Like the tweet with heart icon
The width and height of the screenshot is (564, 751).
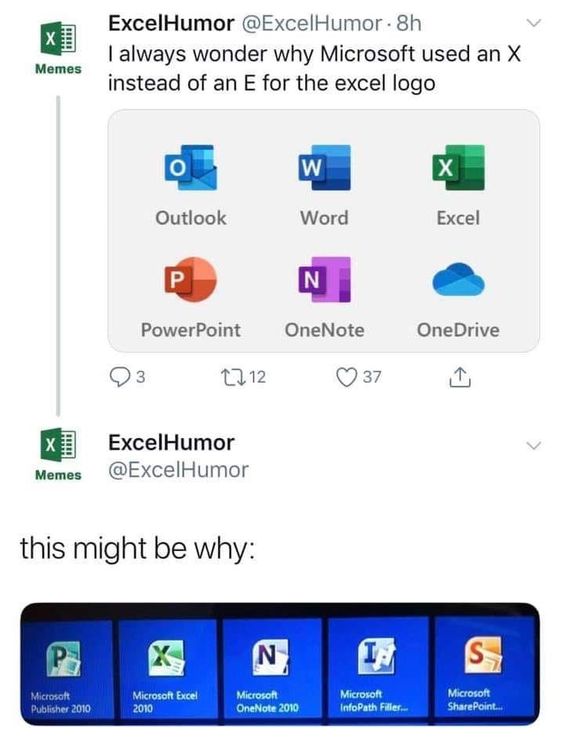coord(347,377)
